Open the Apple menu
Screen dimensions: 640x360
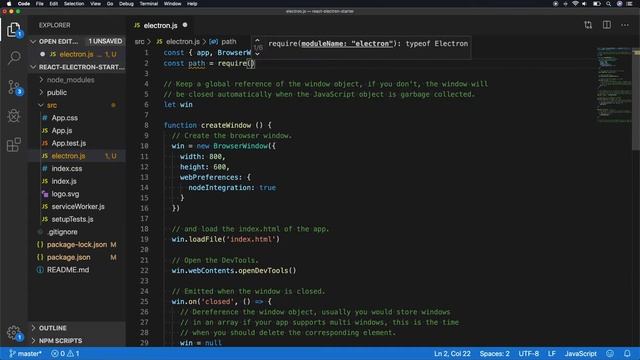coord(9,4)
